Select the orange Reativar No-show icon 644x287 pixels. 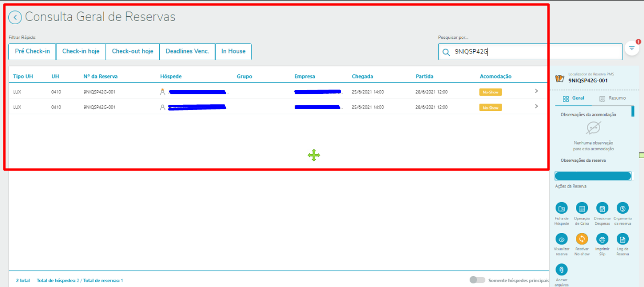coord(582,239)
